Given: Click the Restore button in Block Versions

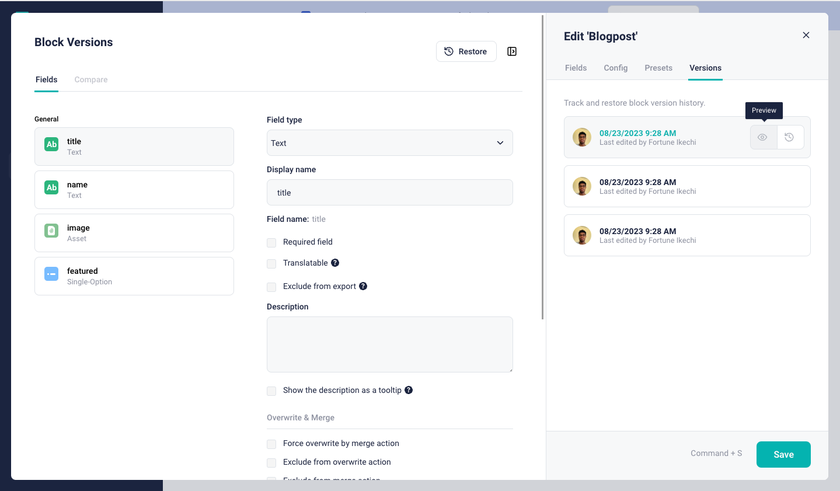Looking at the screenshot, I should coord(466,51).
